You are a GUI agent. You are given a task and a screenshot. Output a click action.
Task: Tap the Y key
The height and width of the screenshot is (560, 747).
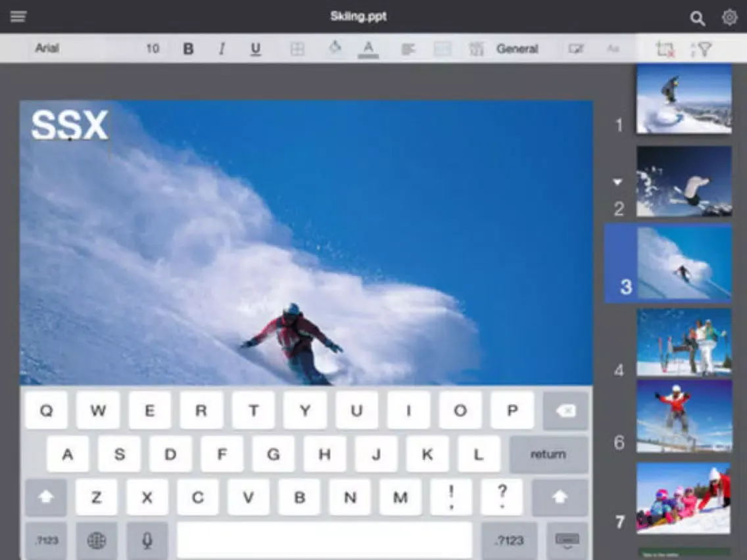pos(305,411)
